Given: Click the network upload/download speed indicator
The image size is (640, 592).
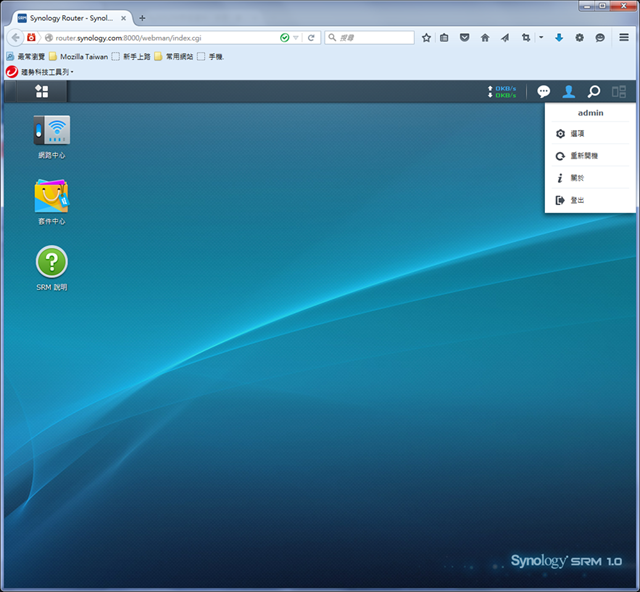Looking at the screenshot, I should pos(502,91).
